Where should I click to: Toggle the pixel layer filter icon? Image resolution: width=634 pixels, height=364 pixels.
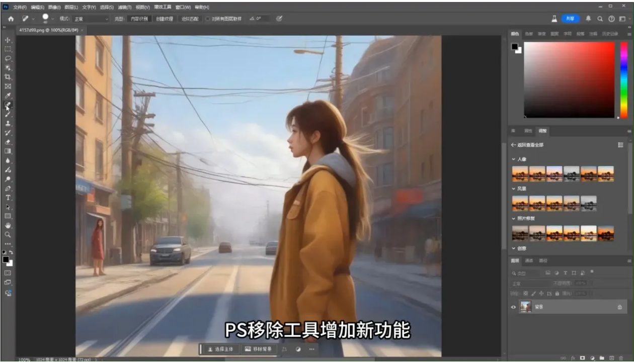548,273
